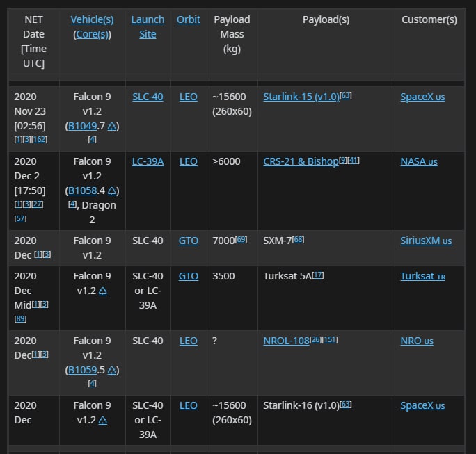Visit the Turksat customer link
Viewport: 476px width, 454px height.
click(423, 276)
